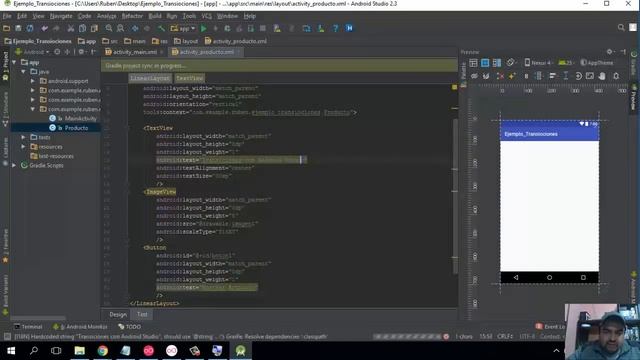This screenshot has height=360, width=640.
Task: Click the Stop square icon
Action: (263, 28)
